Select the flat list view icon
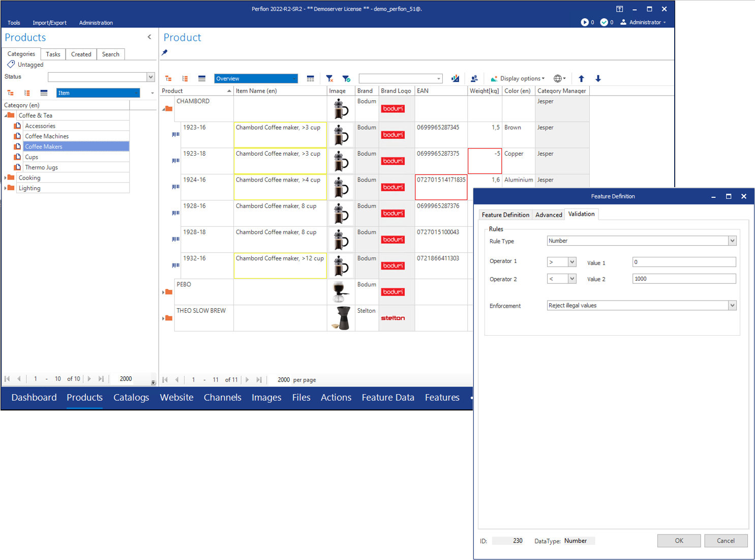 tap(44, 93)
